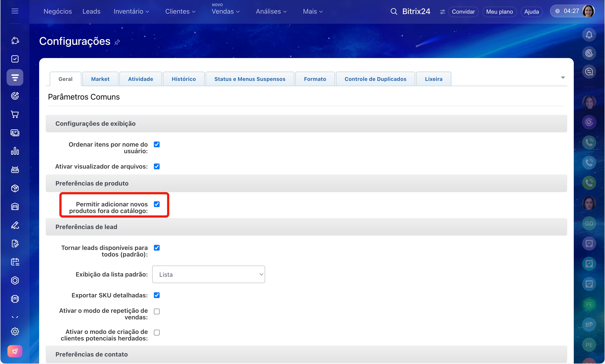Enable Ativar o modo de repetição de vendas
The image size is (605, 364).
[x=157, y=311]
